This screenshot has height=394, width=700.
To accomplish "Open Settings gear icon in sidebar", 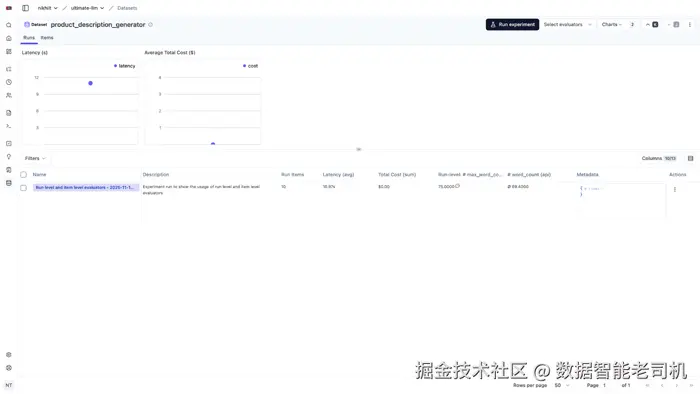I will (8, 355).
